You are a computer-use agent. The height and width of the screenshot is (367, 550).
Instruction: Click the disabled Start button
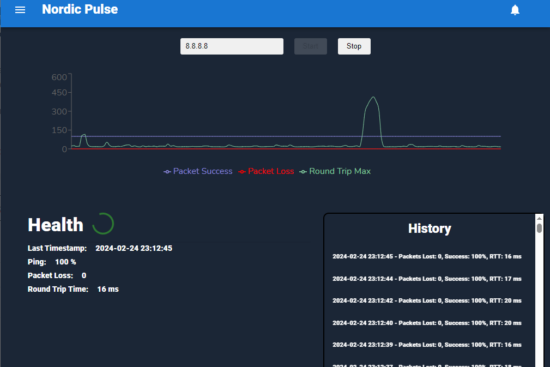tap(310, 46)
